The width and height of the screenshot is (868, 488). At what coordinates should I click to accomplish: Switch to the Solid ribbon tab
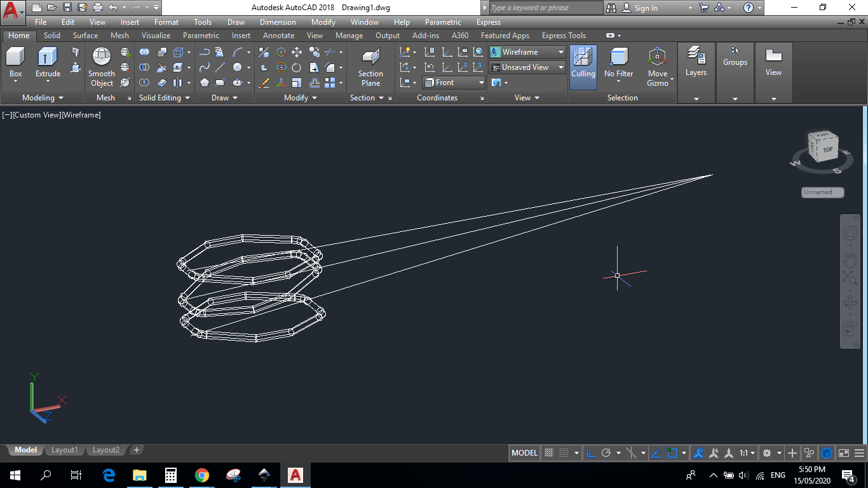click(x=52, y=36)
